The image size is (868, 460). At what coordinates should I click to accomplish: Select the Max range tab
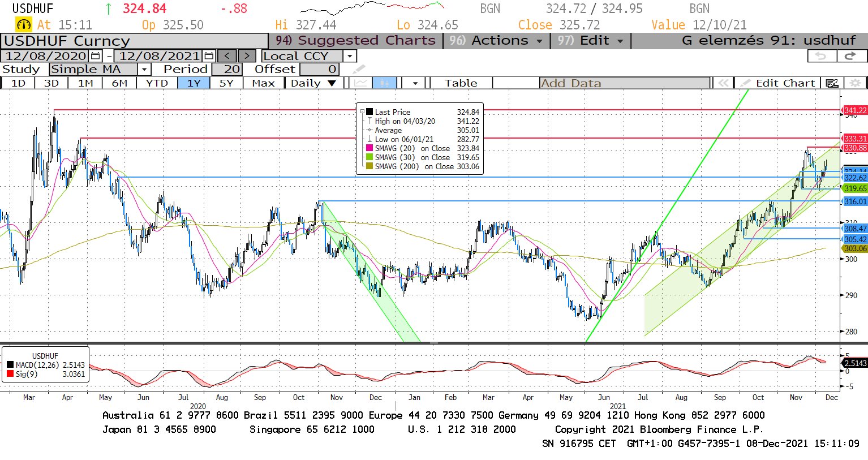click(263, 83)
